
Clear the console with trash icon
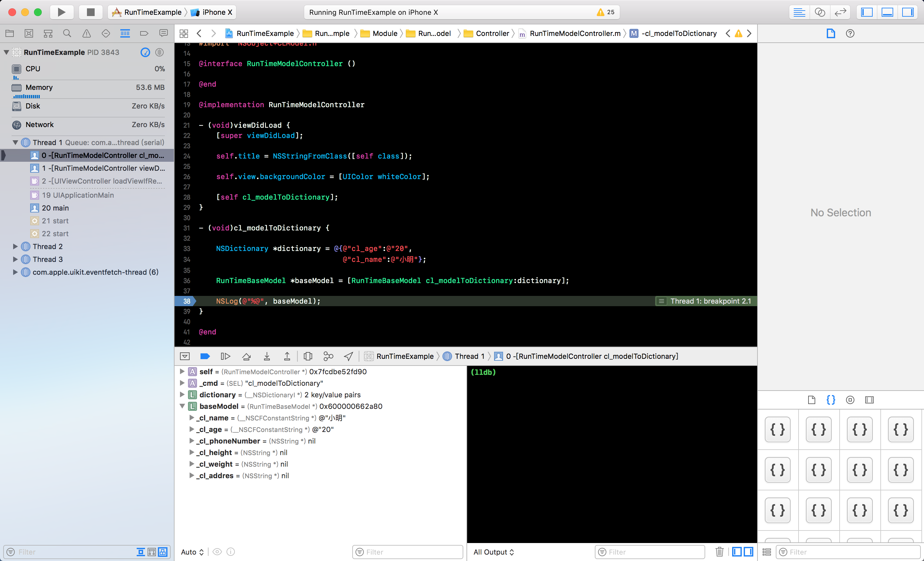719,552
